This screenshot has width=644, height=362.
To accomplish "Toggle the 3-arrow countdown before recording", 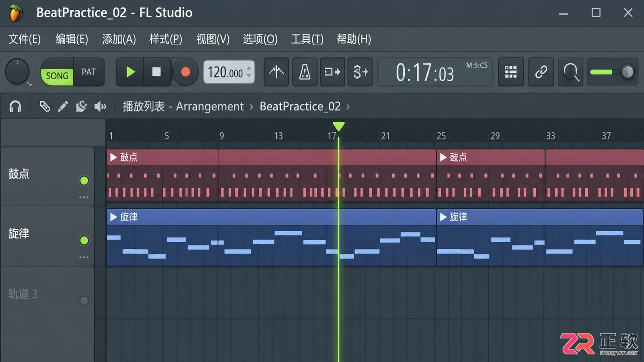I will point(360,72).
